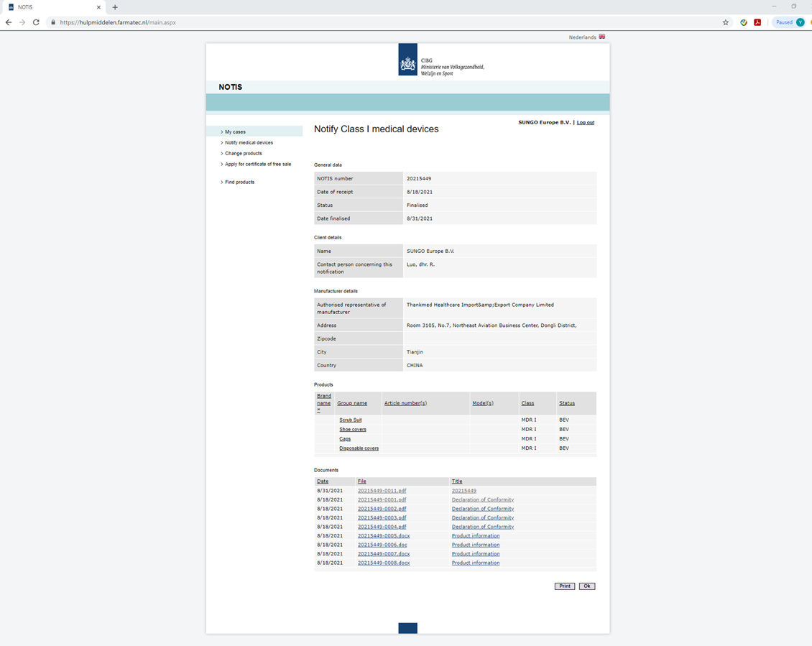Switch language with the UK flag icon

pyautogui.click(x=601, y=37)
